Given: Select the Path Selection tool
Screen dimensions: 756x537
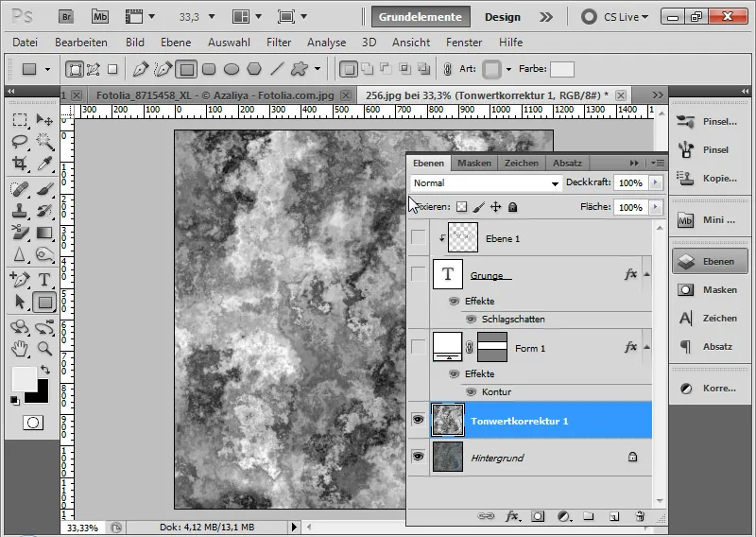Looking at the screenshot, I should pyautogui.click(x=20, y=303).
